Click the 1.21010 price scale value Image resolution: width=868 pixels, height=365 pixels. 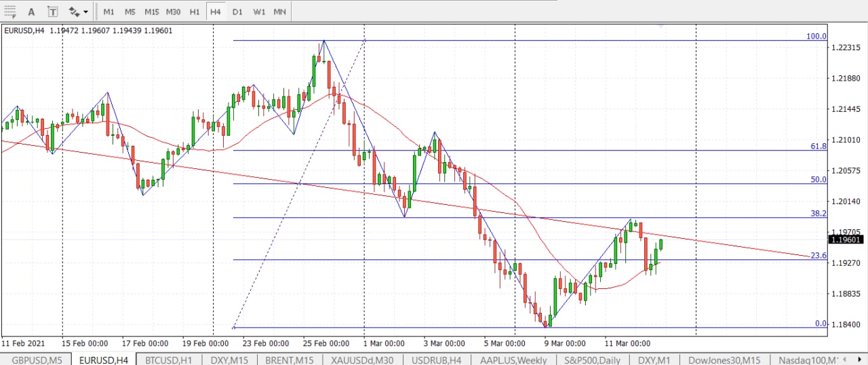tap(846, 140)
